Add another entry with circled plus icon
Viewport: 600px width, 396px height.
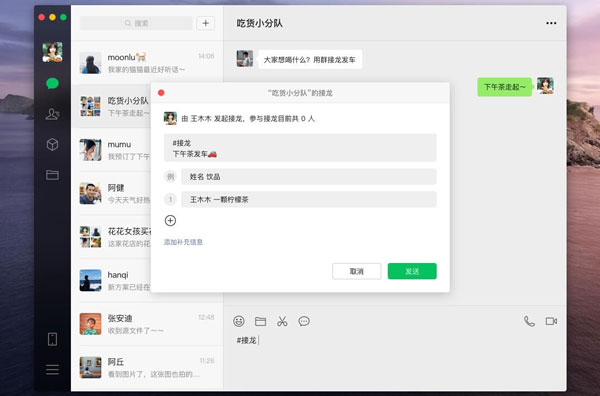170,220
